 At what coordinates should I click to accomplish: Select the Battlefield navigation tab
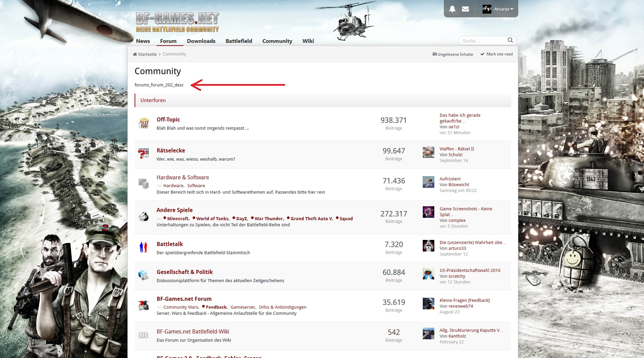239,41
